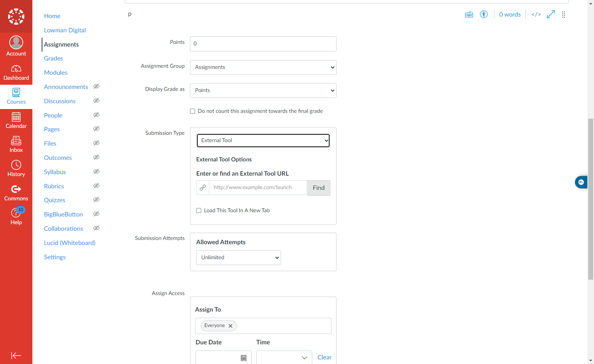Image resolution: width=594 pixels, height=364 pixels.
Task: Open the Canvas Dashboard icon
Action: click(x=16, y=72)
